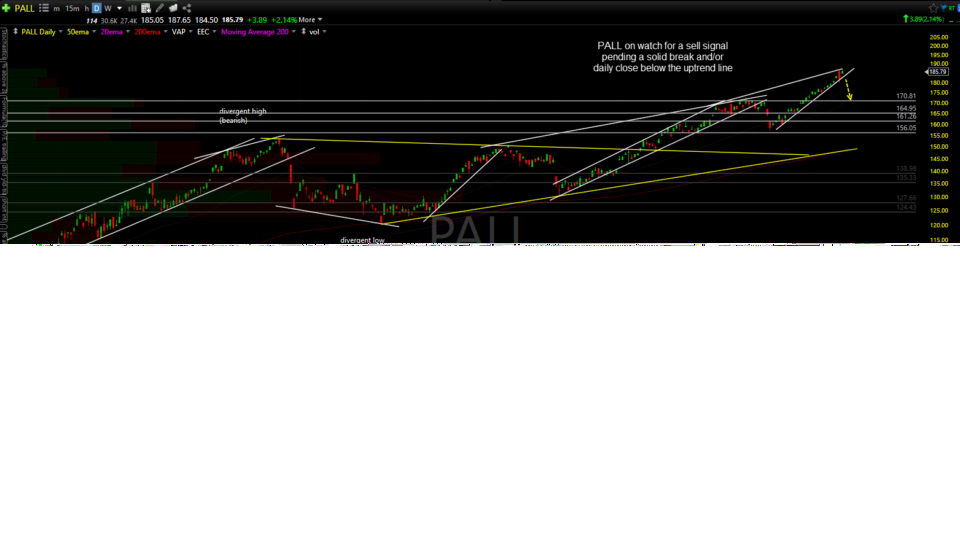Switch to the hourly 'h' timeframe
Screen dimensions: 960x553
click(x=86, y=9)
